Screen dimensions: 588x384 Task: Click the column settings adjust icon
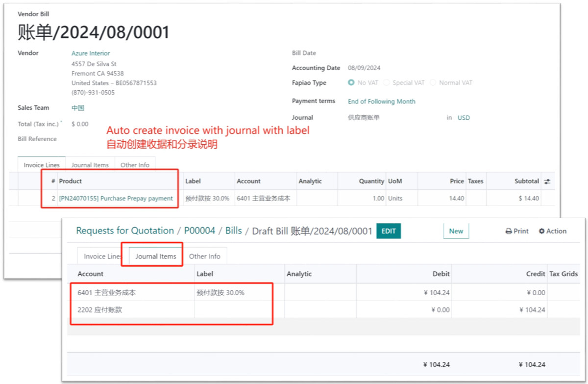(x=547, y=181)
